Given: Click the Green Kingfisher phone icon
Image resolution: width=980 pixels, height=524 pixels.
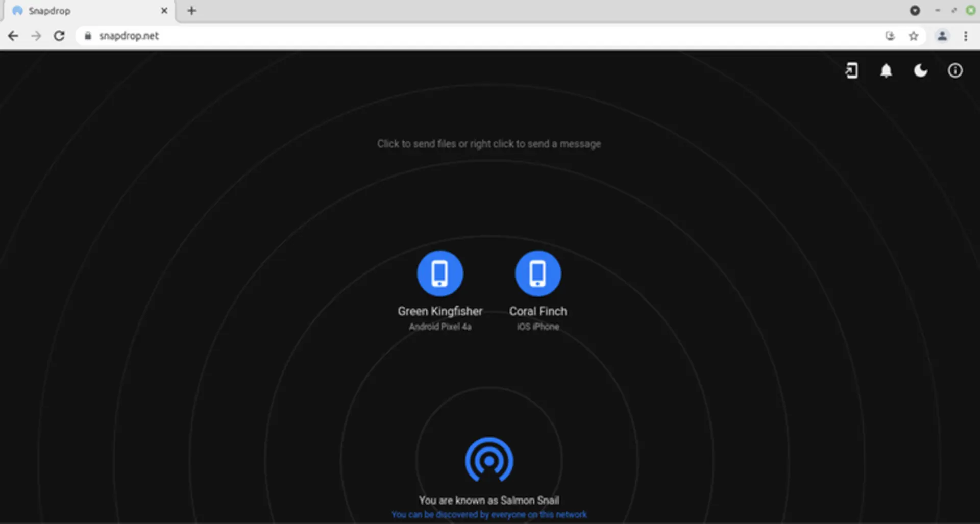Looking at the screenshot, I should (440, 273).
